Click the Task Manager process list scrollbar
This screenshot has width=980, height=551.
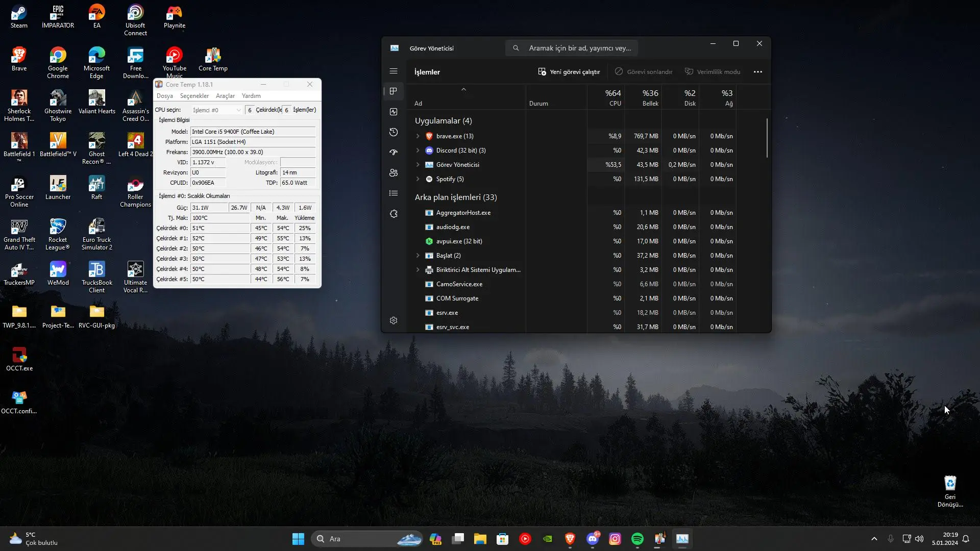click(x=767, y=138)
